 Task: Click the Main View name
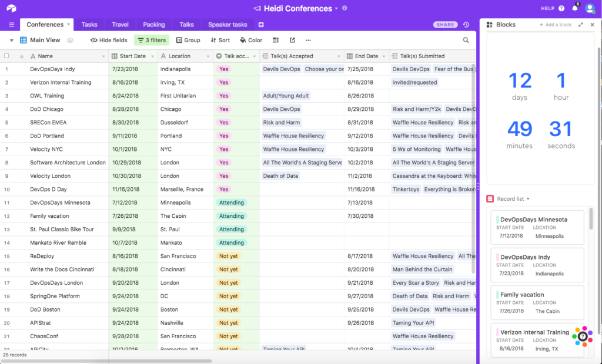45,41
